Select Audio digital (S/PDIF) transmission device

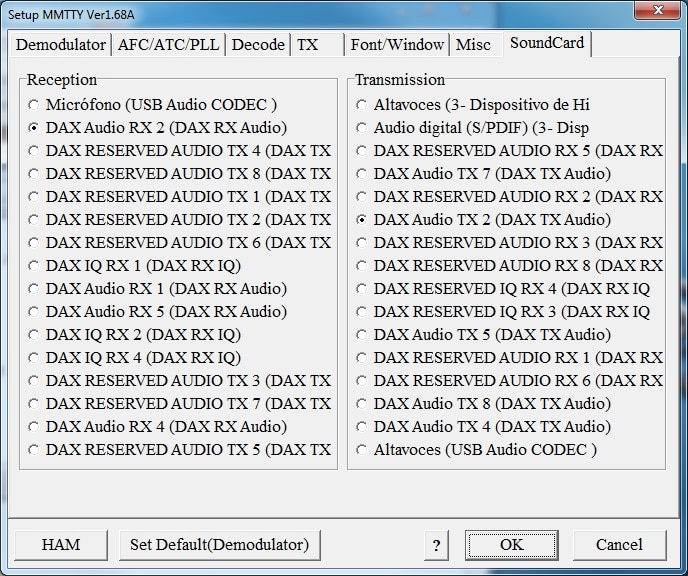click(473, 128)
